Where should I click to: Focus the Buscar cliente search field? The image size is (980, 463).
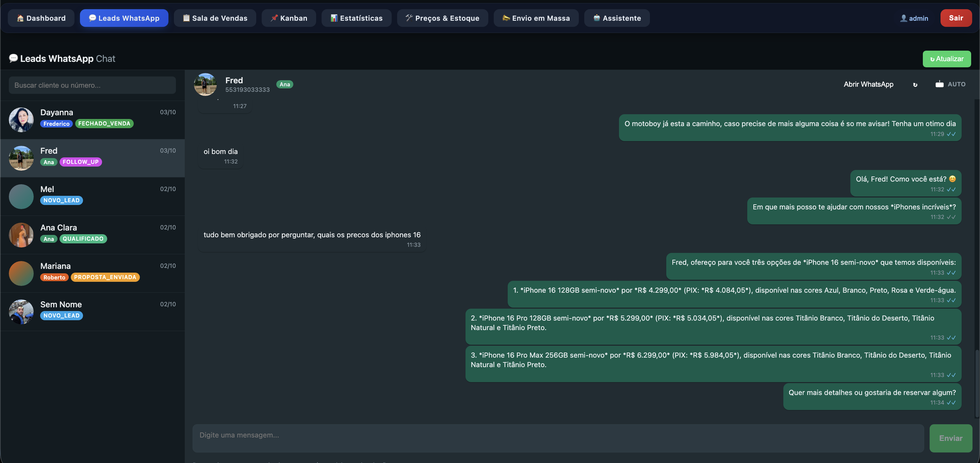92,85
